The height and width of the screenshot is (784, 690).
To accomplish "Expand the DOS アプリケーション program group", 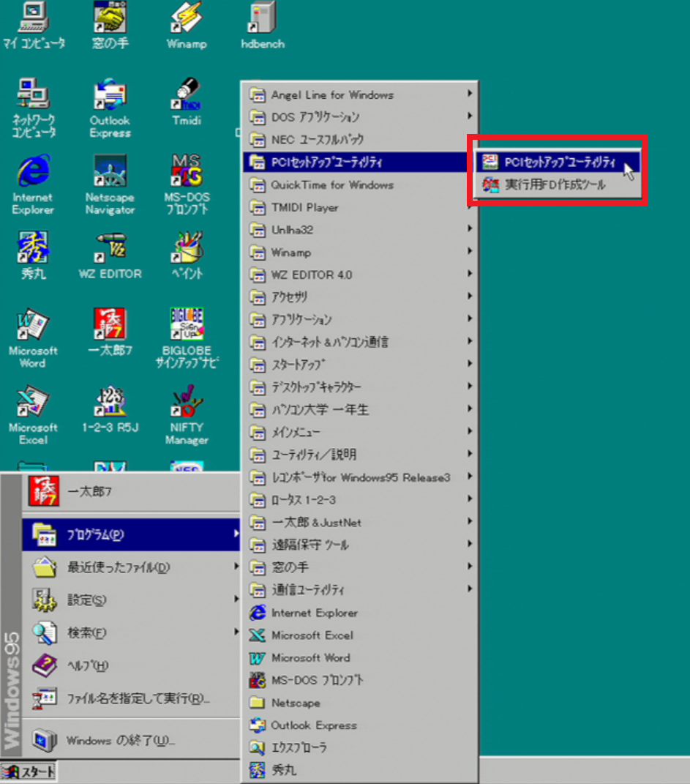I will point(360,117).
